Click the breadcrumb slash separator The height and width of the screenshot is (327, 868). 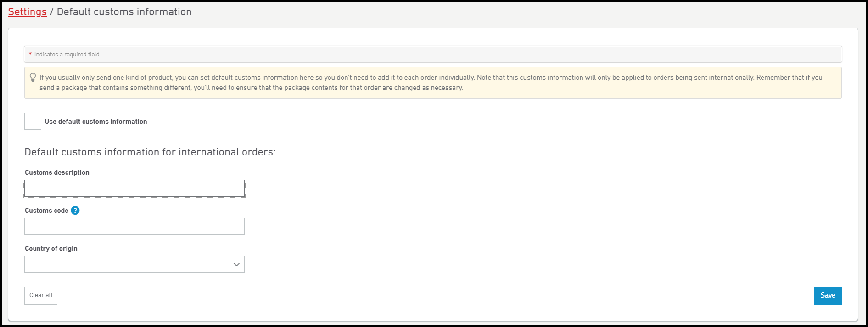point(51,12)
